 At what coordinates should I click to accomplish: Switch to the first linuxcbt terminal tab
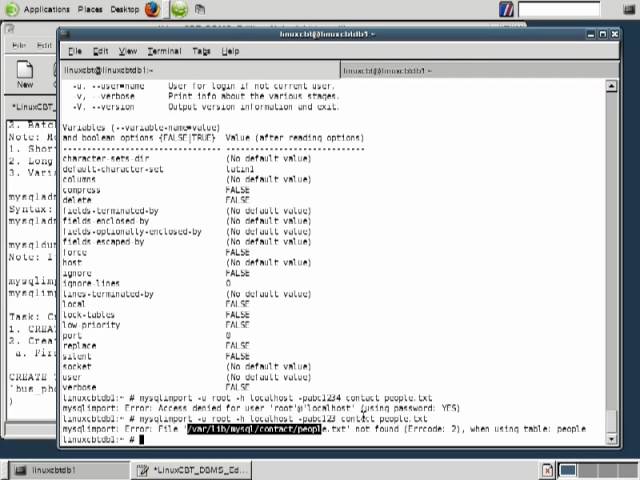(x=200, y=70)
